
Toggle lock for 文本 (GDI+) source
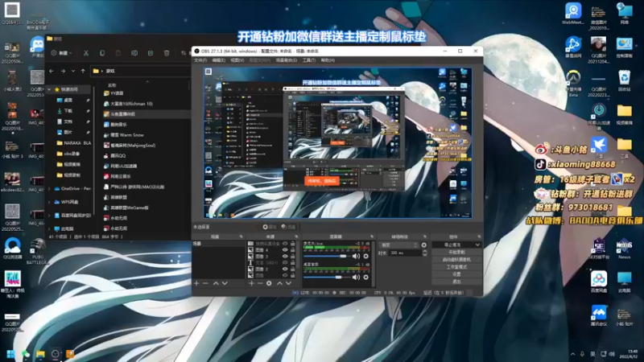coord(292,263)
